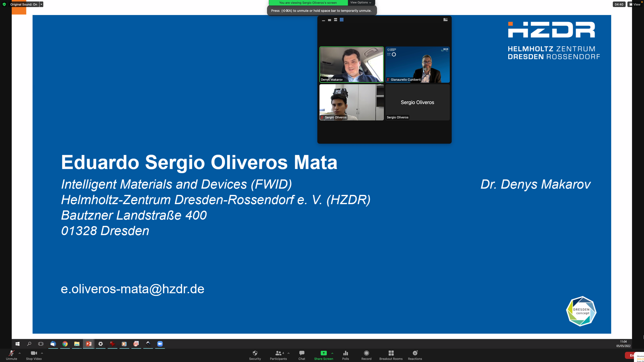This screenshot has width=644, height=362.
Task: Select Sergio Oliveros's camera video tile
Action: [x=352, y=102]
